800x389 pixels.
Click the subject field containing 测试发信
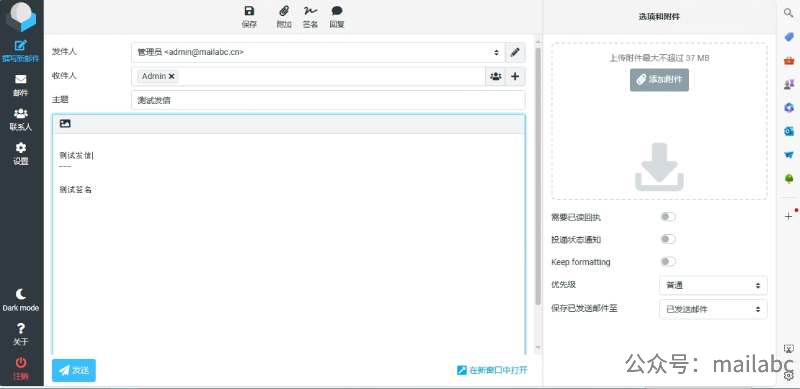pyautogui.click(x=328, y=100)
